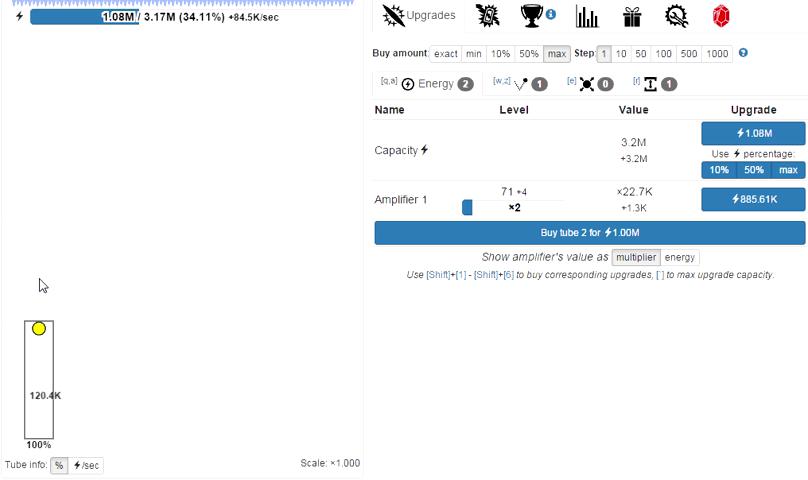Open the [w,z] ball path sub-tab

pos(520,84)
